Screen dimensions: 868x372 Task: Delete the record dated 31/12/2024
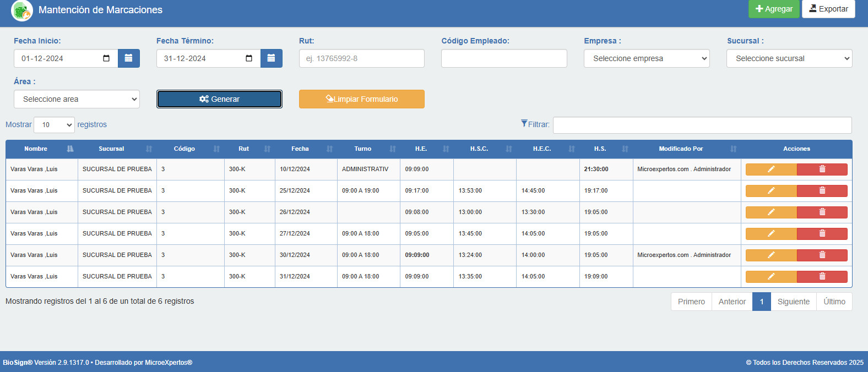(x=822, y=277)
